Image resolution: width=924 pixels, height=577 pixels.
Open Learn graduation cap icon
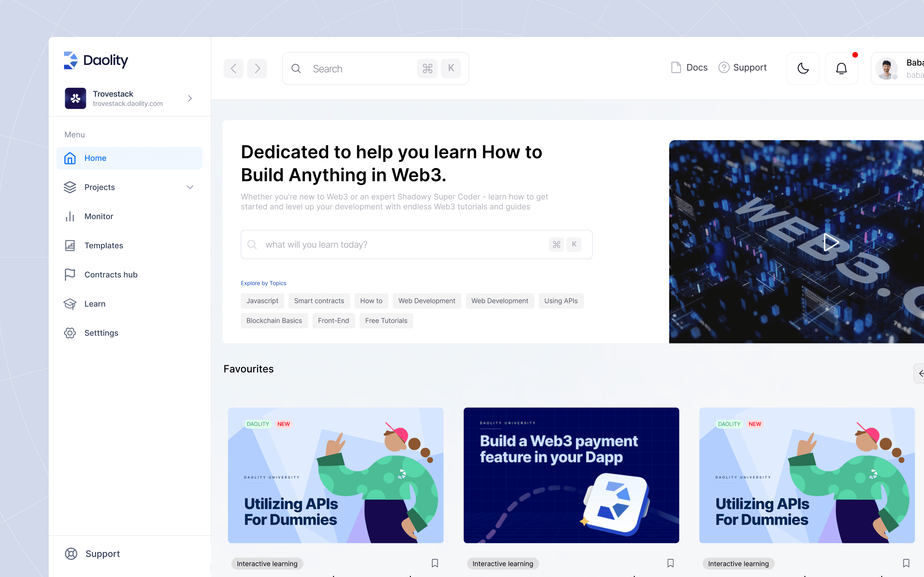[70, 304]
